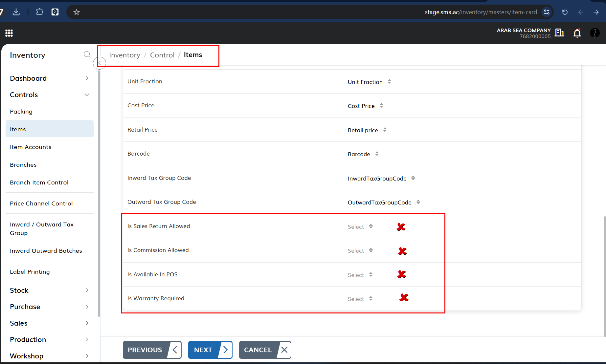Click the Retail Price field label

pos(143,130)
